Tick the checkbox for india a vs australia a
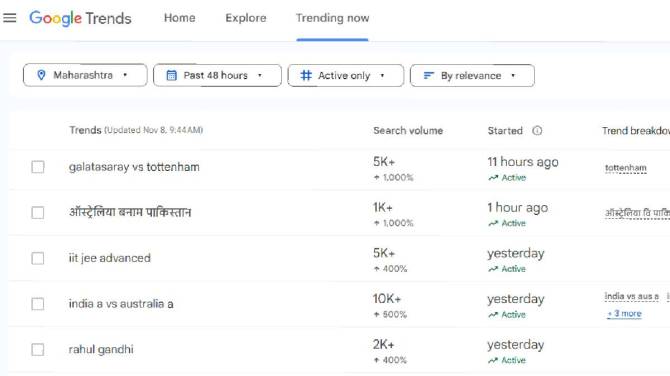The width and height of the screenshot is (670, 376). coord(38,304)
